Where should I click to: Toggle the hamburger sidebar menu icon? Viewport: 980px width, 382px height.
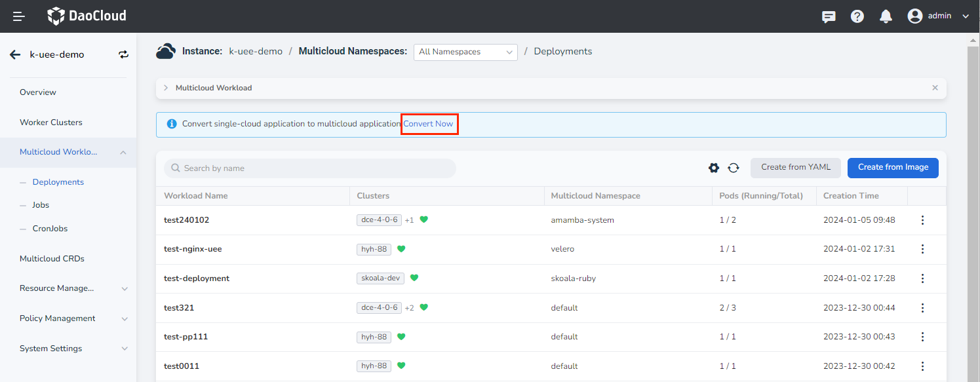pyautogui.click(x=19, y=16)
